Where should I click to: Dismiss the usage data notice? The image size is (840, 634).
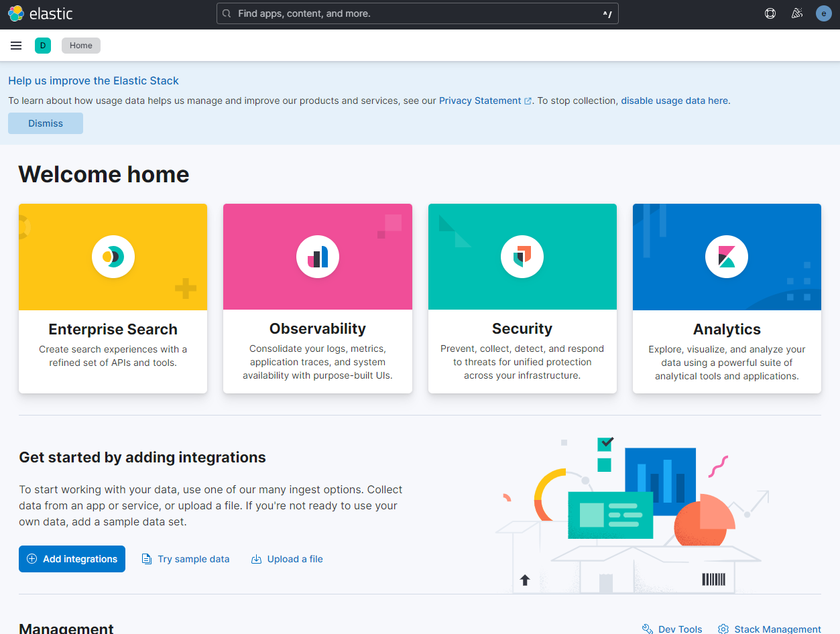[46, 123]
